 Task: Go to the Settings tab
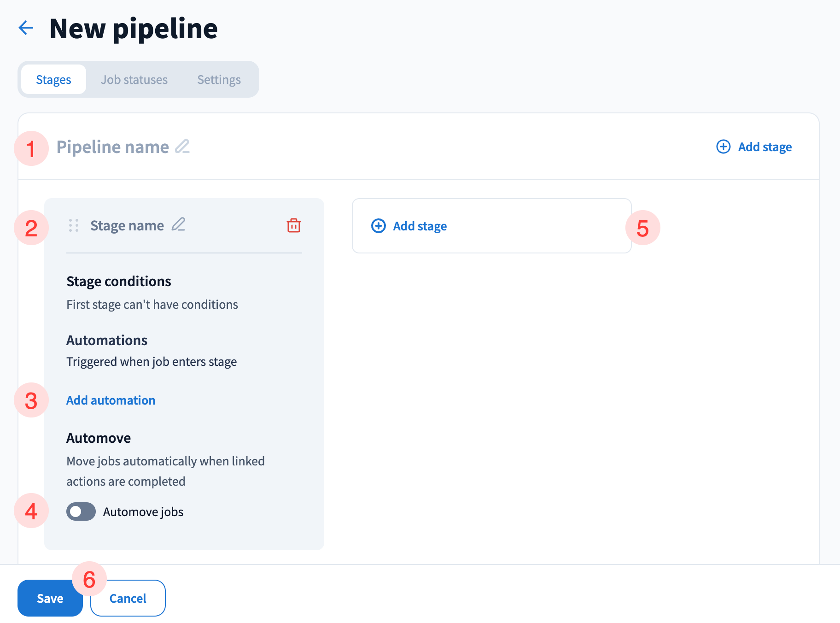219,80
